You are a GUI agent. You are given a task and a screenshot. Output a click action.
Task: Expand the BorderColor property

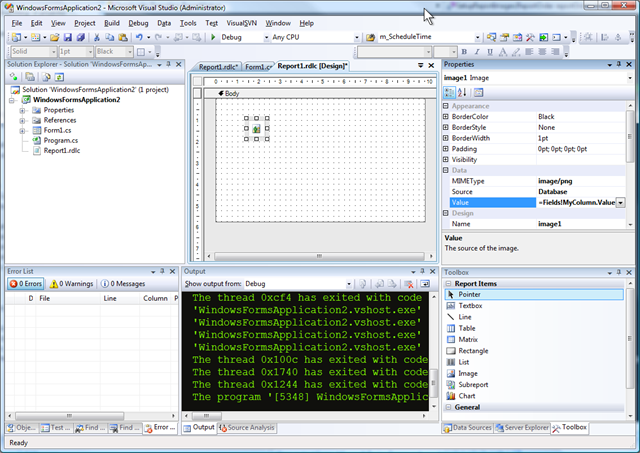click(x=446, y=117)
